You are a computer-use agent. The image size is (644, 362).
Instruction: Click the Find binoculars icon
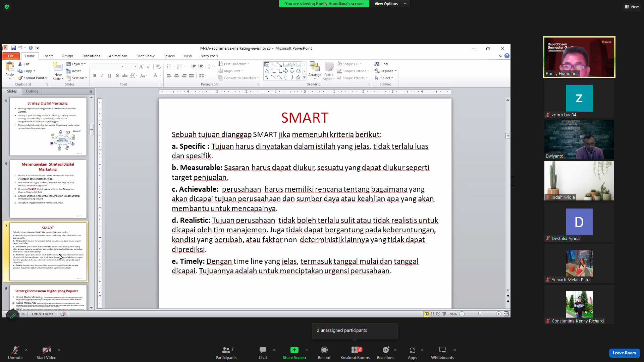tap(377, 64)
